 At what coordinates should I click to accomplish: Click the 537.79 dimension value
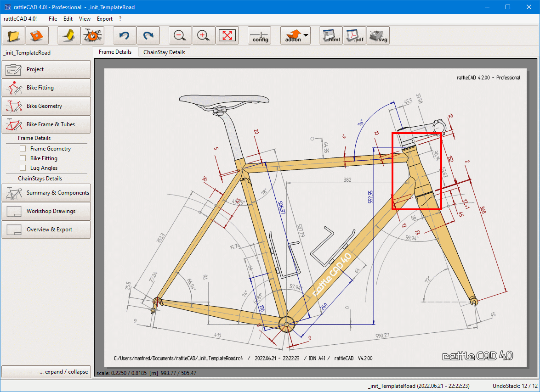[301, 230]
